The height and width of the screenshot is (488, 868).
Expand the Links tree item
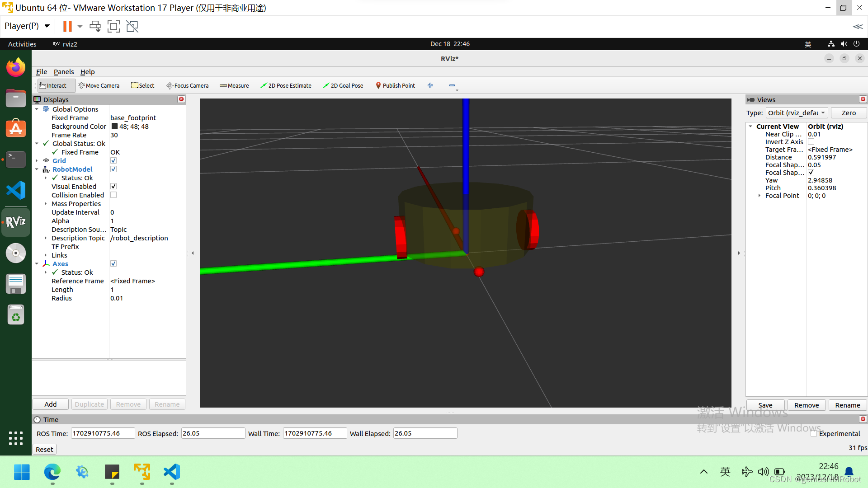[46, 255]
